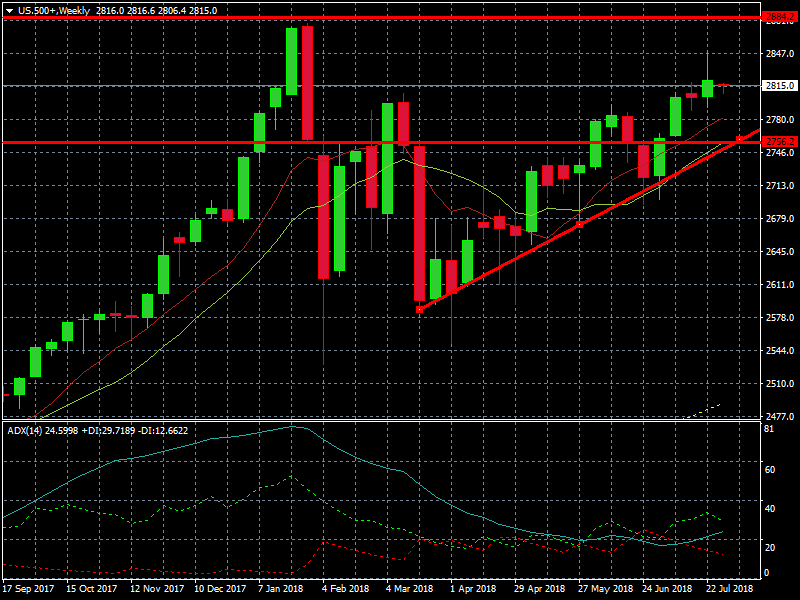
Task: Select the trendline's upper-right anchor point
Action: [x=740, y=139]
